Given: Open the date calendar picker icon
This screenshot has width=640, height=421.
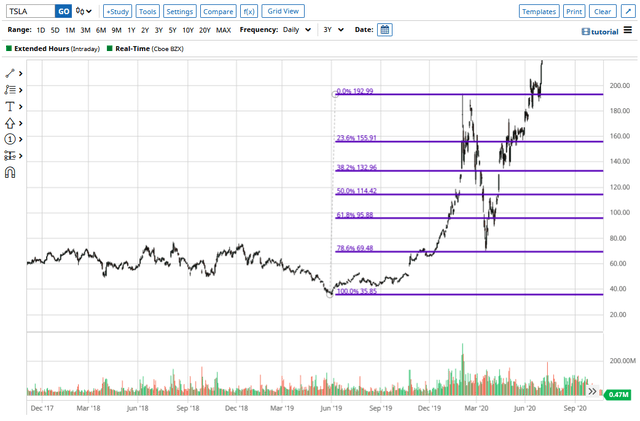Looking at the screenshot, I should point(385,30).
